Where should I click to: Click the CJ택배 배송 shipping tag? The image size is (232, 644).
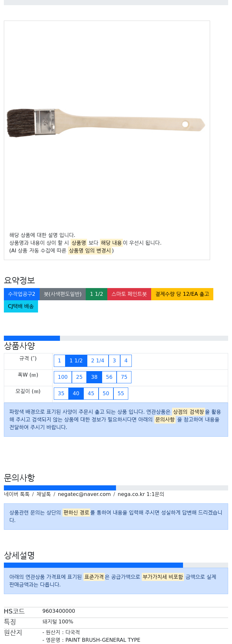pos(21,306)
